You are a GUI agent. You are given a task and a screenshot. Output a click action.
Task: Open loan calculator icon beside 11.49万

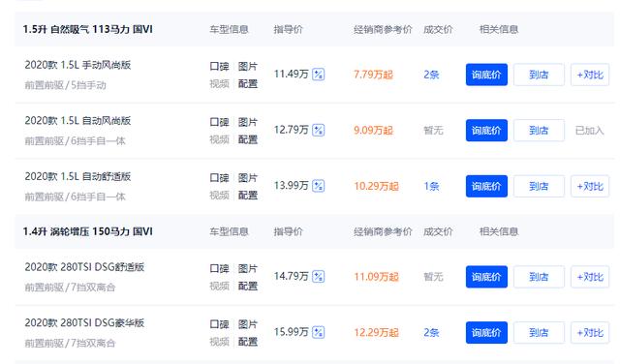(319, 75)
